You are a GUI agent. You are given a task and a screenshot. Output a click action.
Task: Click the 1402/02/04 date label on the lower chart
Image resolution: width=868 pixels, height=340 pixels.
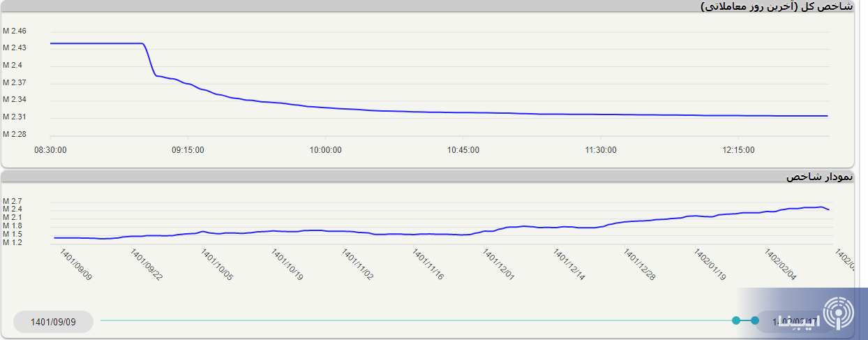tap(781, 265)
